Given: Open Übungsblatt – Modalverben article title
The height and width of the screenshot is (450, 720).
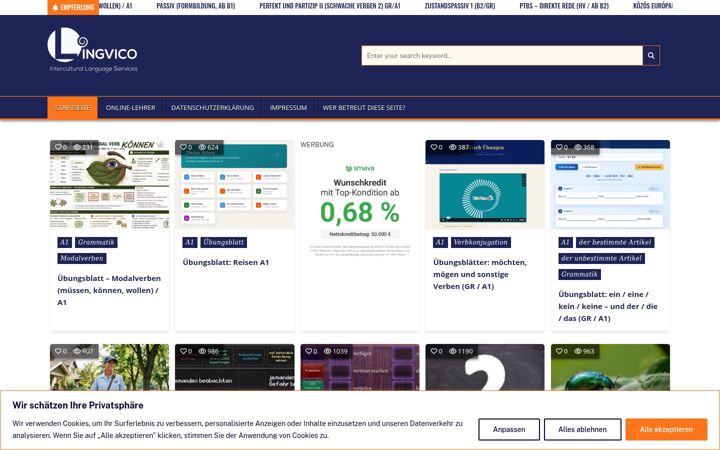Looking at the screenshot, I should [109, 290].
